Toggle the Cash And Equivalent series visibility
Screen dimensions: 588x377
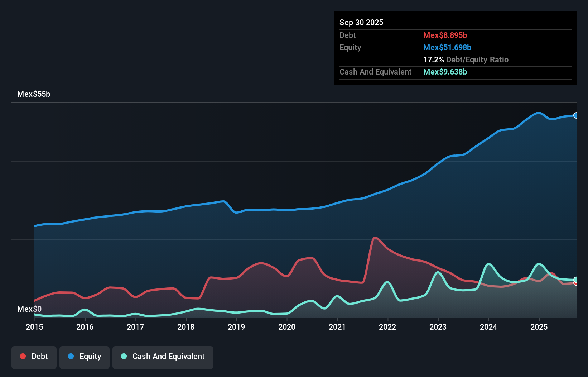163,357
